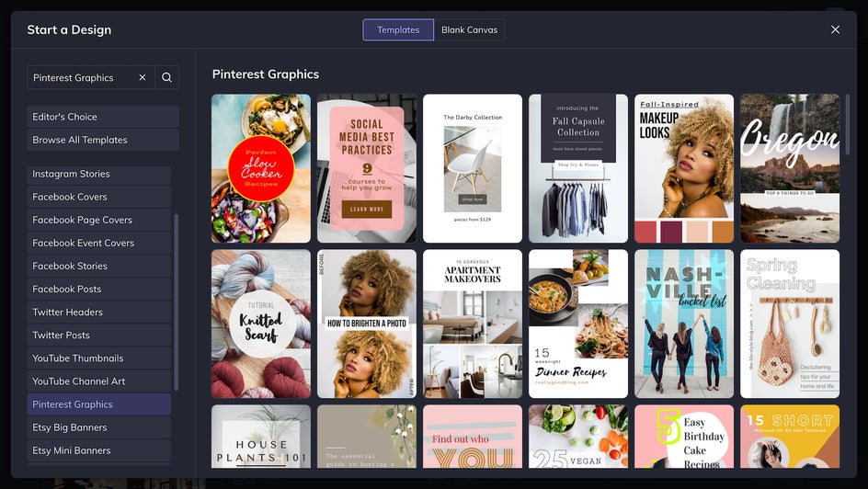This screenshot has height=489, width=868.
Task: Select the House Plants 101 template
Action: pyautogui.click(x=261, y=437)
